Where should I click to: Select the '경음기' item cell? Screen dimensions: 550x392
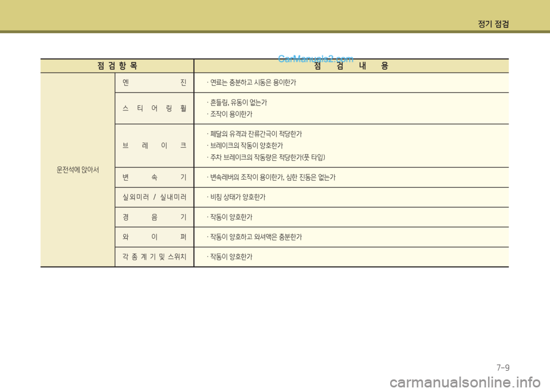coord(154,217)
